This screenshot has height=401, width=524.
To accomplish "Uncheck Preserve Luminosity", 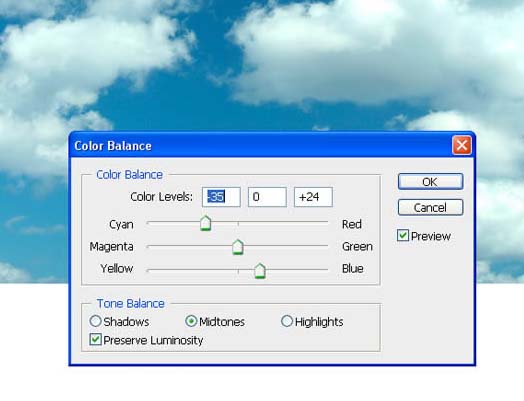I will [x=96, y=340].
